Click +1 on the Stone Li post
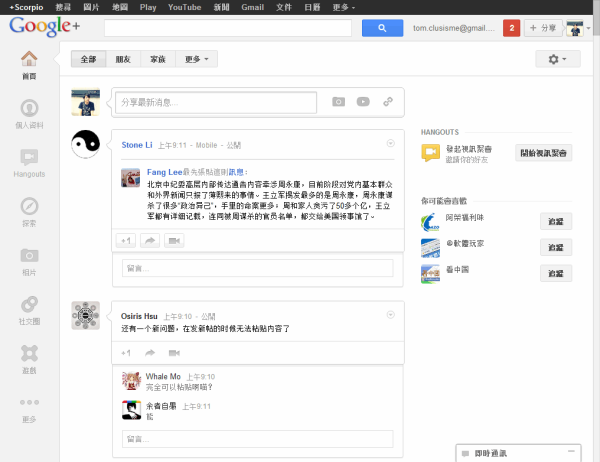The width and height of the screenshot is (600, 462). tap(126, 241)
